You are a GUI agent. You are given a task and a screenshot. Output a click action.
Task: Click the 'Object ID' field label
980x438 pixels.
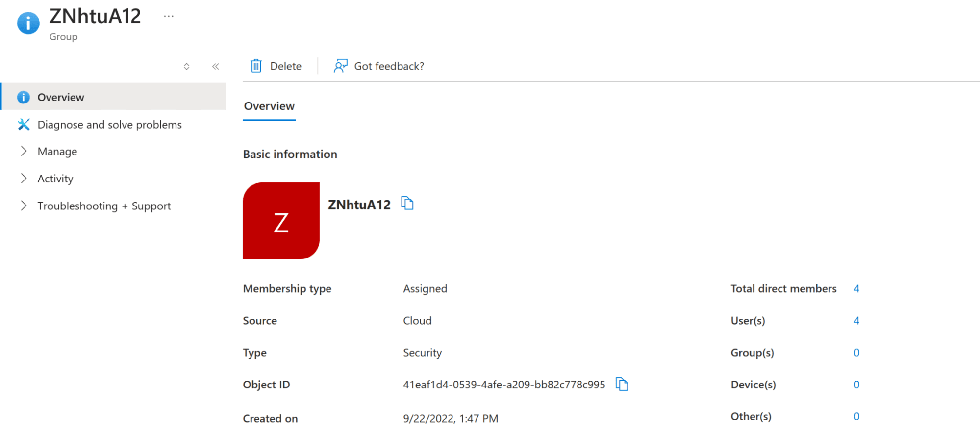tap(266, 385)
